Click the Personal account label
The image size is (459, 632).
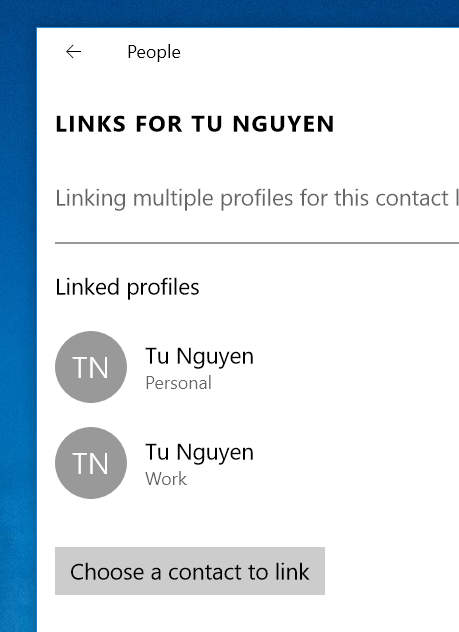click(x=178, y=383)
